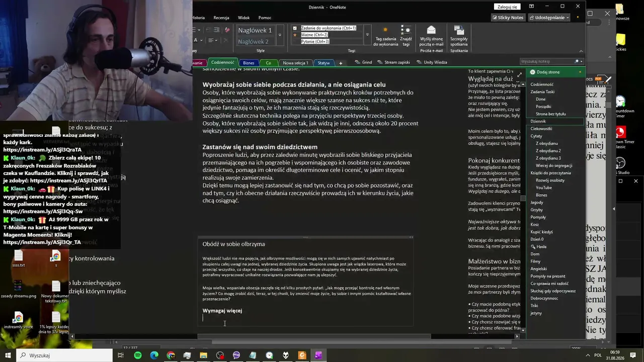Open zasady streamu.png on the desktop
Image resolution: width=644 pixels, height=362 pixels.
(18, 289)
